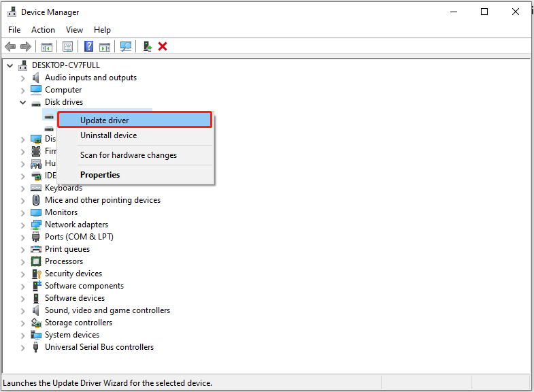Click the Print queues printer icon
This screenshot has width=534, height=392.
pyautogui.click(x=36, y=249)
